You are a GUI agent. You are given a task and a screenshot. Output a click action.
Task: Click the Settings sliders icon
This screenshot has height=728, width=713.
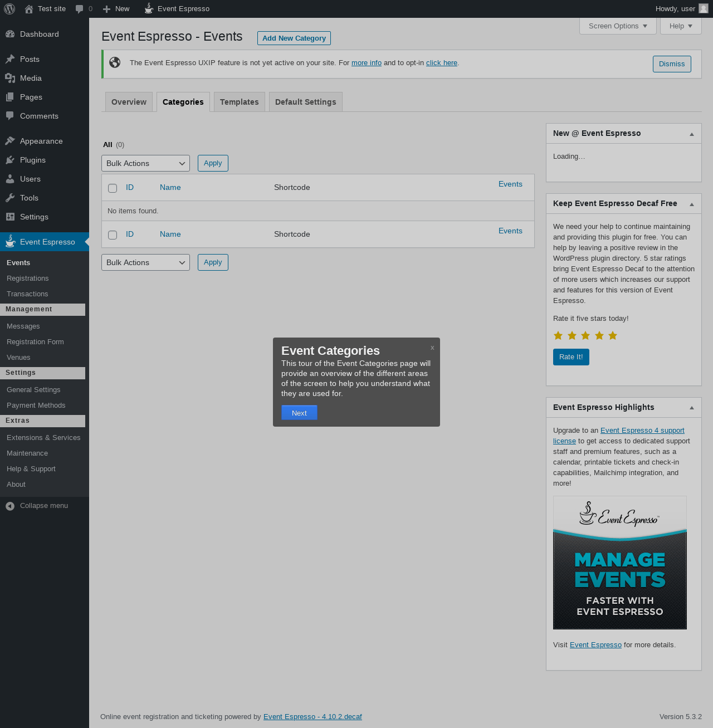point(10,217)
